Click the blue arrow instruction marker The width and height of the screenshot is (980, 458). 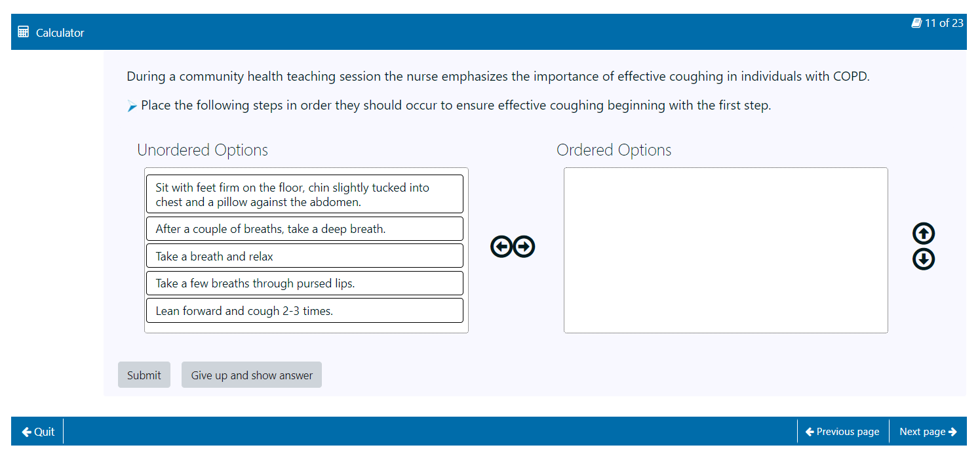[132, 106]
